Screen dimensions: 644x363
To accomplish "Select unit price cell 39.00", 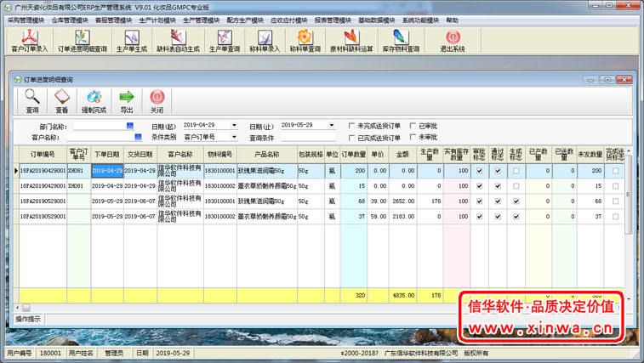I will pos(378,201).
